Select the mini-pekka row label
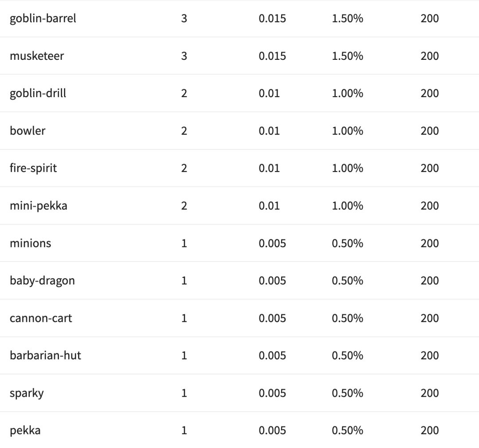Image resolution: width=479 pixels, height=448 pixels. (38, 206)
